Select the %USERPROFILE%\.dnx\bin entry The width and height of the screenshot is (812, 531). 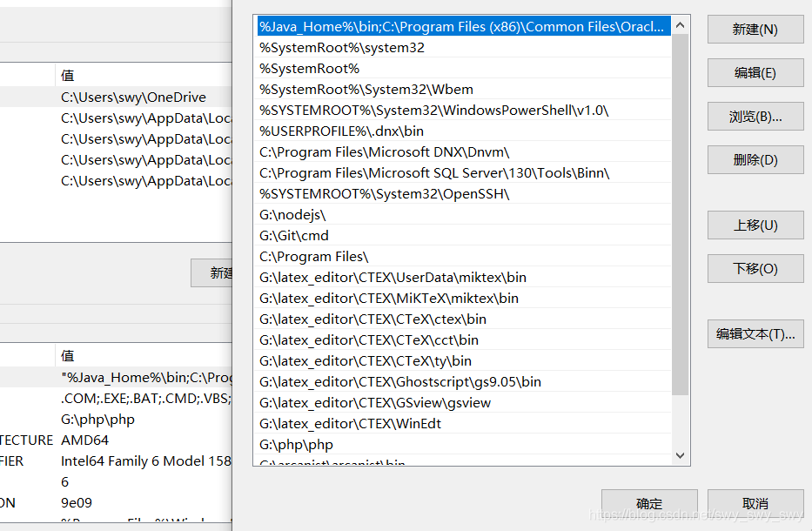464,131
